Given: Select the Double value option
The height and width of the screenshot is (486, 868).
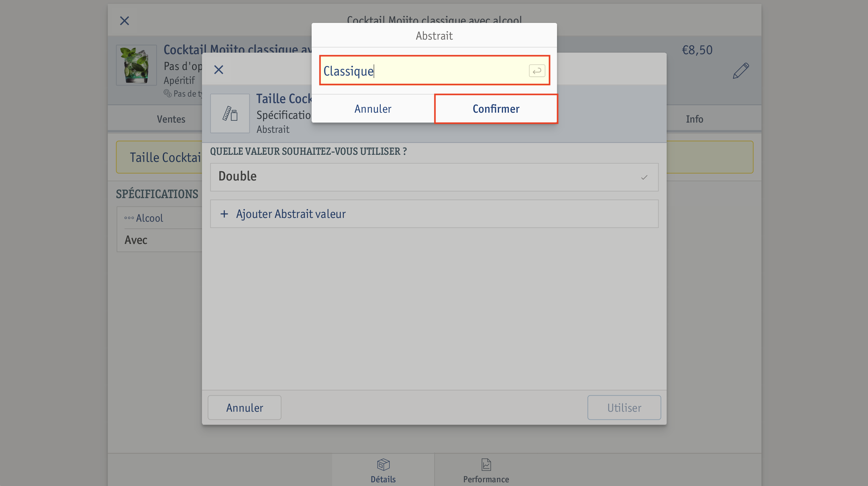Looking at the screenshot, I should tap(434, 177).
